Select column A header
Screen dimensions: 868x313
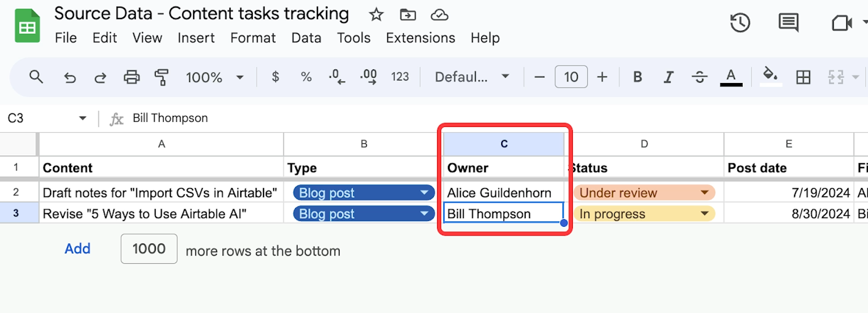(x=161, y=144)
